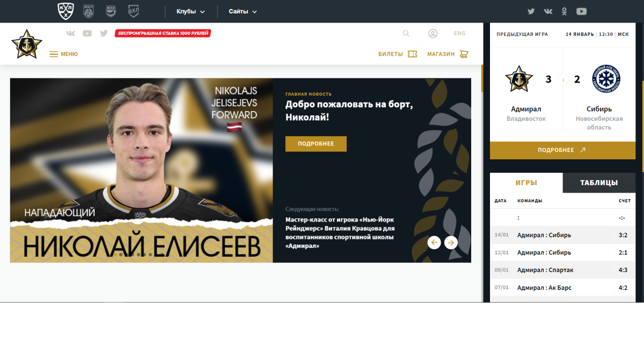Open the Twitter icon in top dark bar
This screenshot has height=338, width=644.
tap(531, 11)
